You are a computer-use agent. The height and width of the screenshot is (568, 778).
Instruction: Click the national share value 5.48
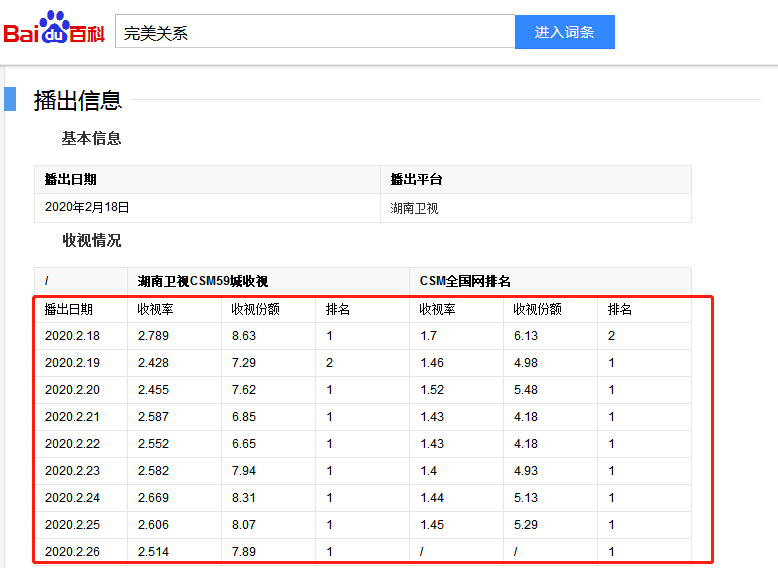coord(526,390)
